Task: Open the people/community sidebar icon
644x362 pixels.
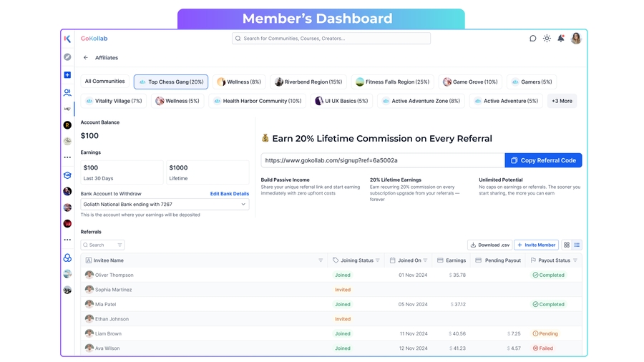Action: [x=67, y=92]
